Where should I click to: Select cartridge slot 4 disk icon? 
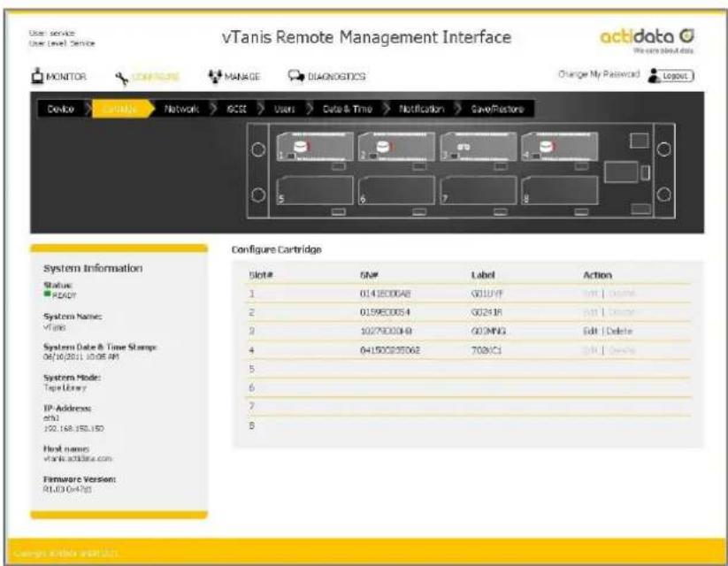pyautogui.click(x=547, y=147)
